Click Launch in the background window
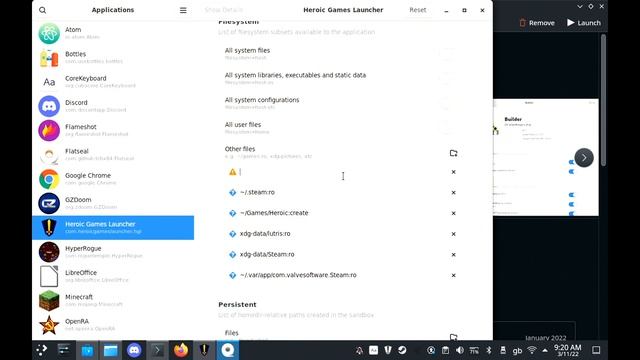 (584, 23)
